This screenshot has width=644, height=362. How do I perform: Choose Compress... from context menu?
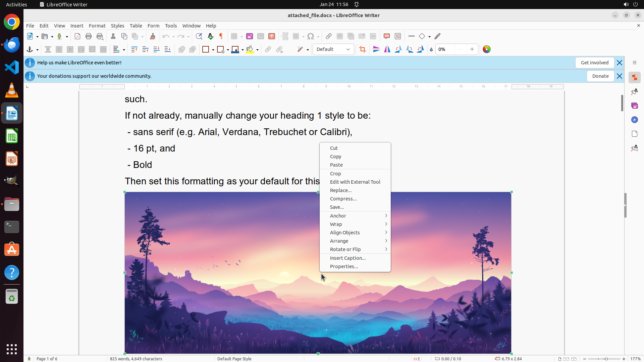click(x=343, y=199)
